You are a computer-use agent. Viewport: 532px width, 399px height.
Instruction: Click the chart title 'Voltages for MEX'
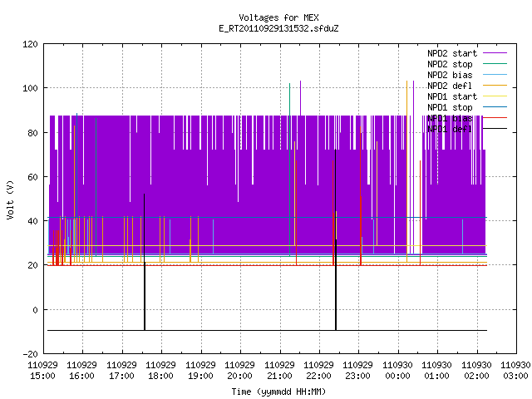(x=278, y=17)
